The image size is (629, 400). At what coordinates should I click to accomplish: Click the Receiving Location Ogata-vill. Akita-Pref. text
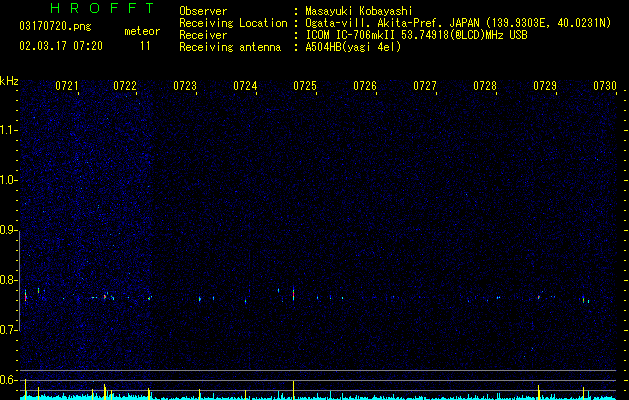458,23
